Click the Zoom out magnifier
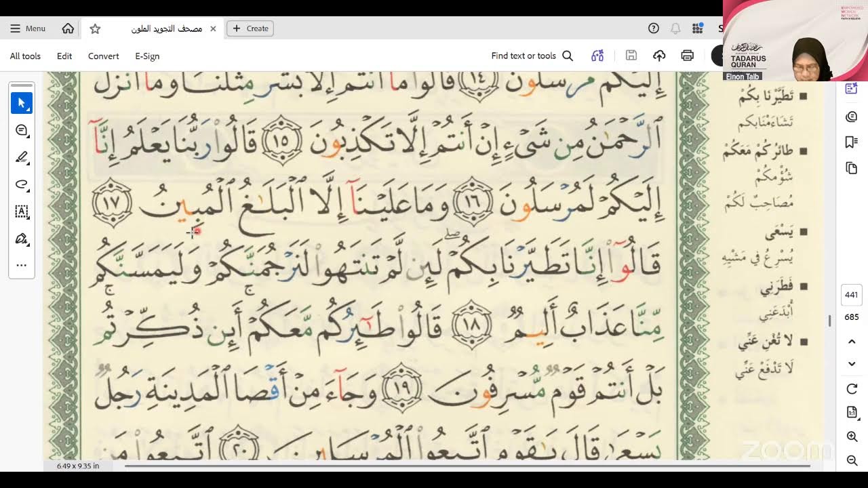The image size is (868, 488). point(852,461)
